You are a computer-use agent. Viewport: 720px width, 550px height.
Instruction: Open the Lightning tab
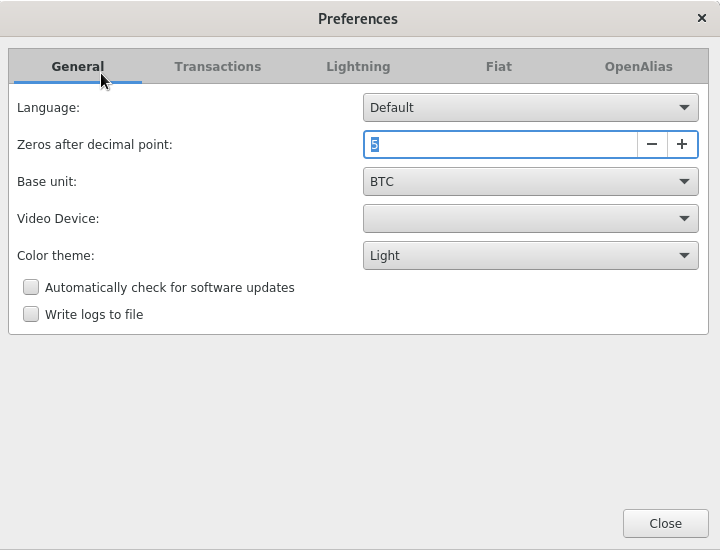358,66
